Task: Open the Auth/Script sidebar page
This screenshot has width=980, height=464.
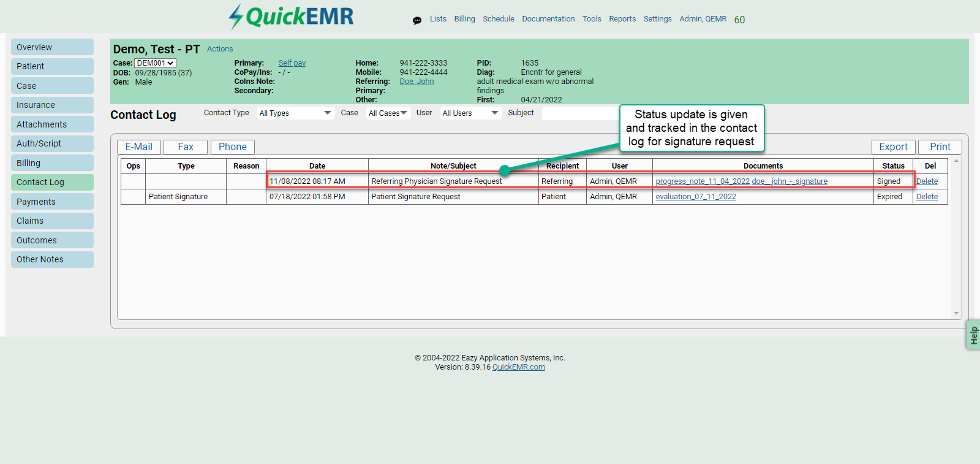Action: click(52, 143)
